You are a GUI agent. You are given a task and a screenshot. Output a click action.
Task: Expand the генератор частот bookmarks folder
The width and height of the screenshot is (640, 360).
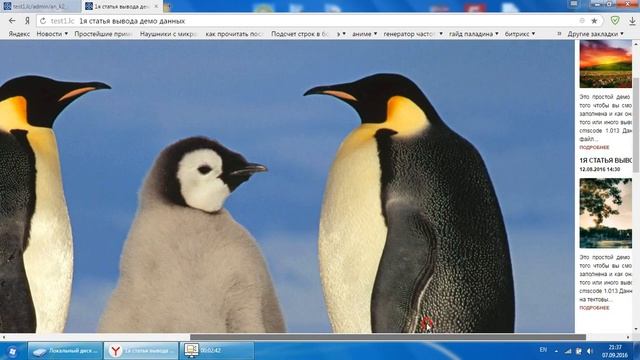coord(413,34)
